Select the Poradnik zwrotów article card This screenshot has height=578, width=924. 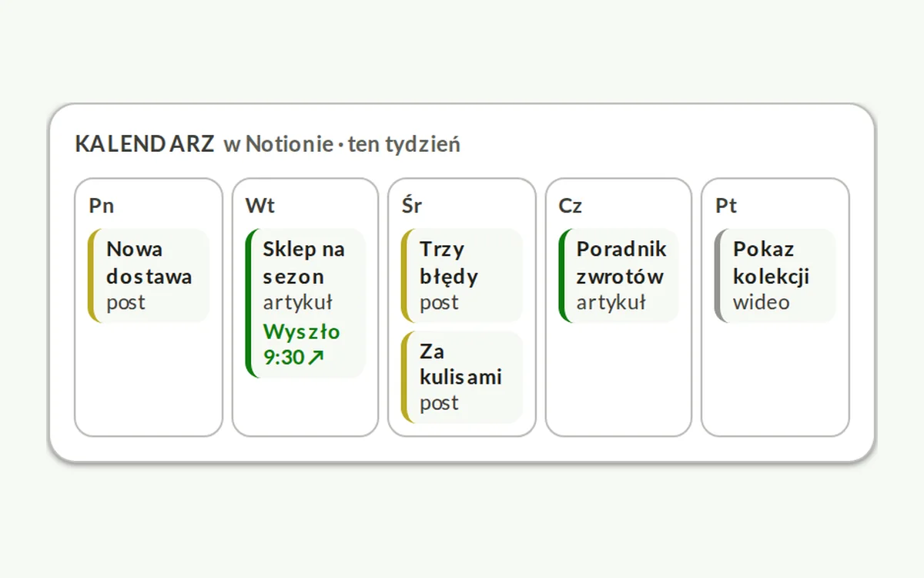619,275
